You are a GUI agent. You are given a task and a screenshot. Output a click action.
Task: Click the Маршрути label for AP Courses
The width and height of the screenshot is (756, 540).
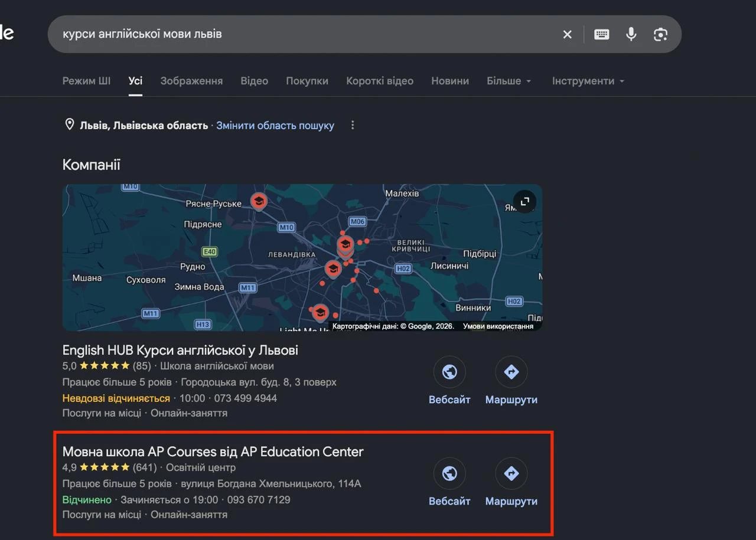(511, 501)
